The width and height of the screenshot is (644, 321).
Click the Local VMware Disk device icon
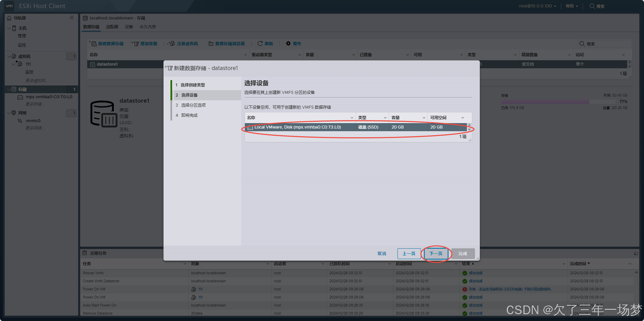(250, 127)
